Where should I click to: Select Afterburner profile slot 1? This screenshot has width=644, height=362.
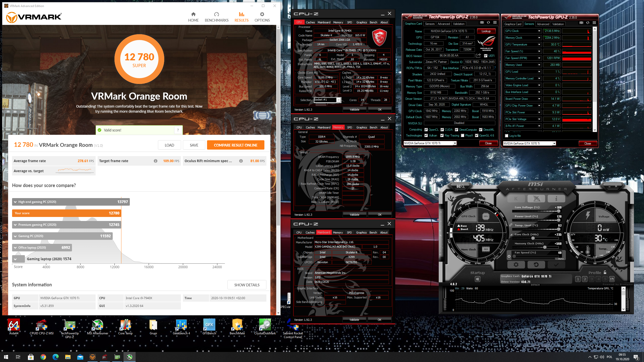click(578, 279)
